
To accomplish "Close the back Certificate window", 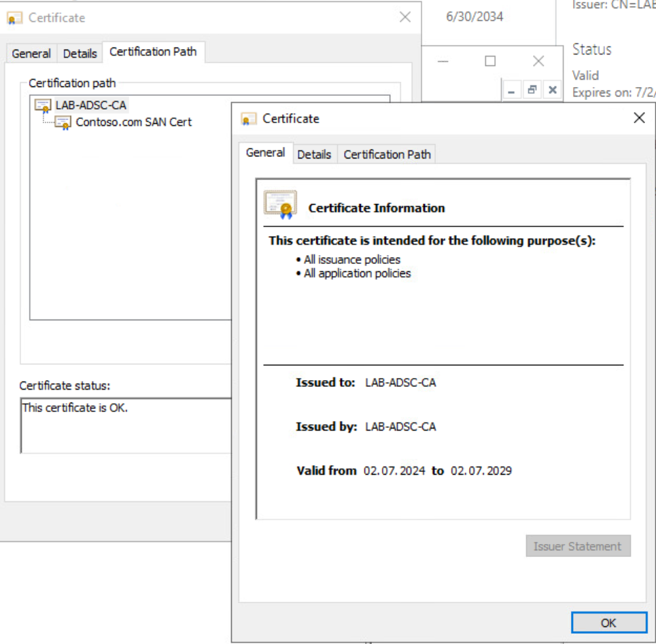I will [405, 17].
